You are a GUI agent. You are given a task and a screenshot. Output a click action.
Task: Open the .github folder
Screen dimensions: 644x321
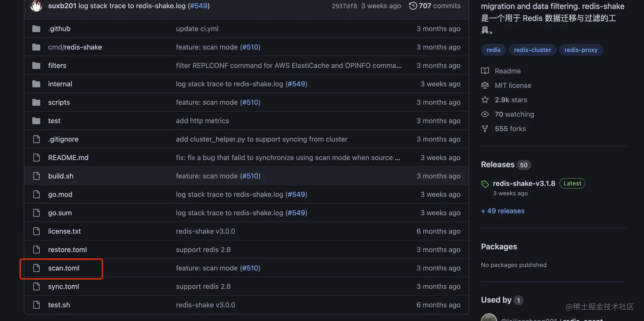click(x=59, y=29)
